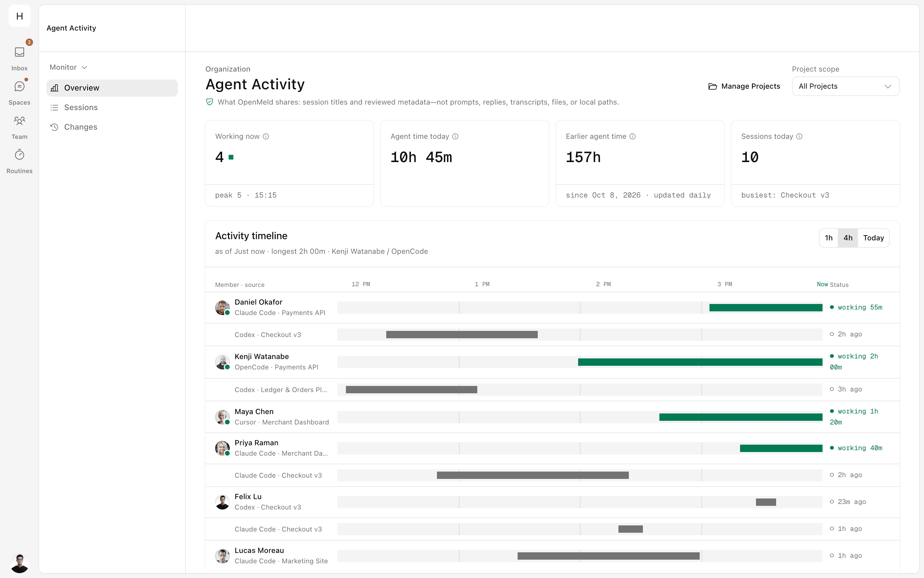The width and height of the screenshot is (924, 578).
Task: Open the Inbox from the sidebar
Action: pos(20,52)
